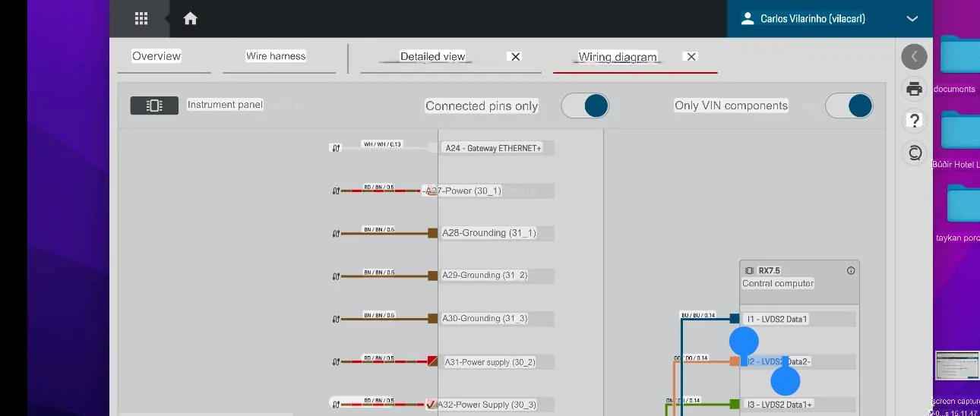Click the RD / BN / 0.5 label on A31 wire

click(x=378, y=358)
